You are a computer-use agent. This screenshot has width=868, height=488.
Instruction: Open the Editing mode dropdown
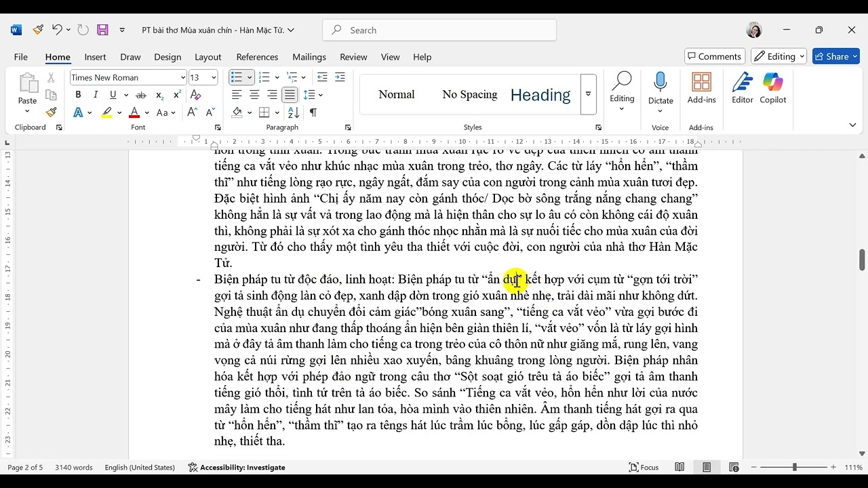(x=778, y=56)
